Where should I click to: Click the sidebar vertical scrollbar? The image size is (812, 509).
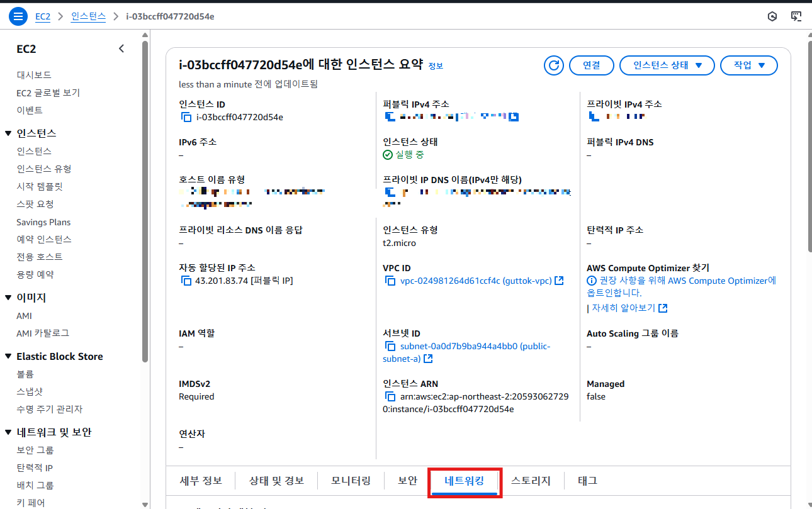145,201
